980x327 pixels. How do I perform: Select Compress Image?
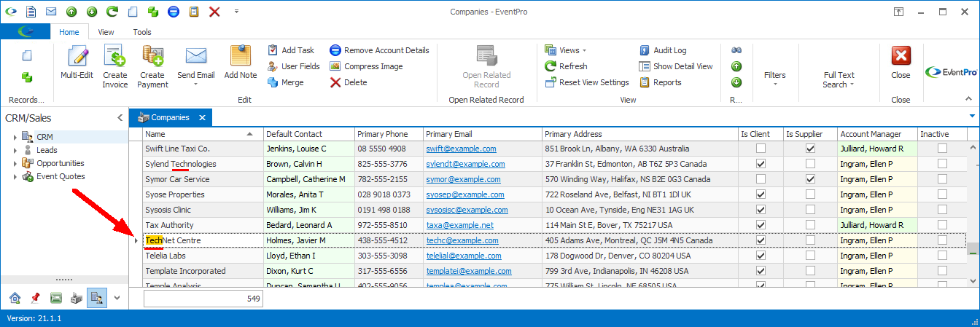366,66
